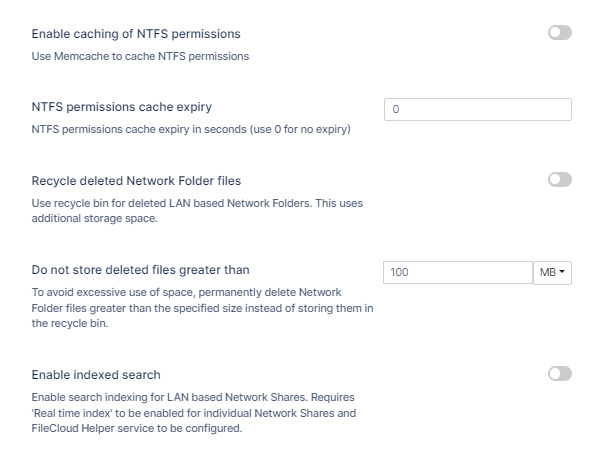
Task: Click the 'Use Memcache to cache NTFS permissions' description
Action: [x=140, y=56]
